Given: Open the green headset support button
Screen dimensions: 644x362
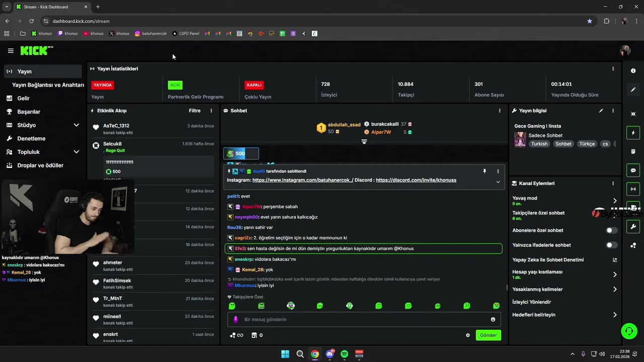Looking at the screenshot, I should 629,331.
